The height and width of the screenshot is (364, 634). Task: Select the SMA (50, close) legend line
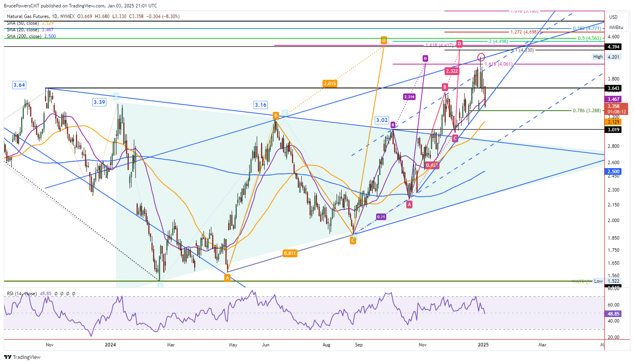(x=30, y=23)
